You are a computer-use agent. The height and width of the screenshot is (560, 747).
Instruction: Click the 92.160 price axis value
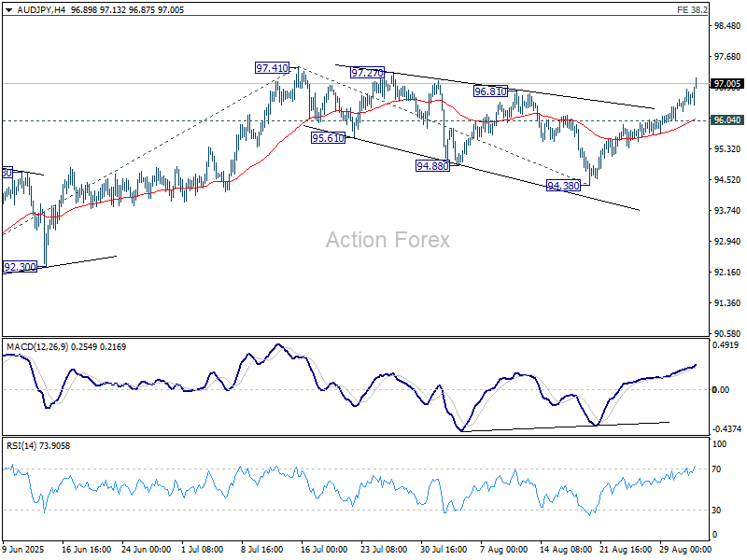click(727, 273)
